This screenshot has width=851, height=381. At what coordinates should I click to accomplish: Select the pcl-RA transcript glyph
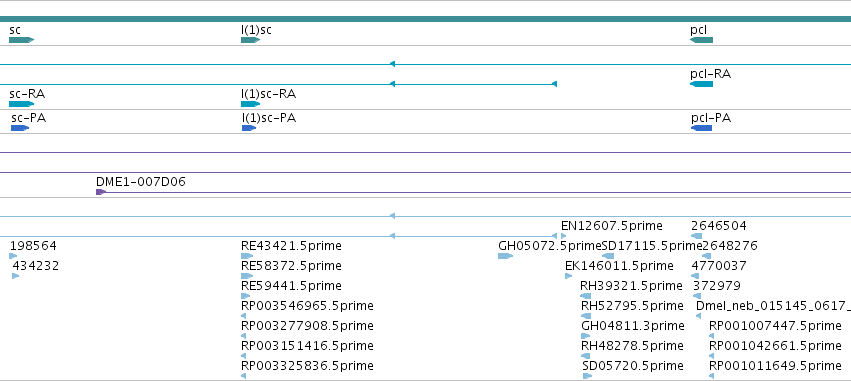pyautogui.click(x=701, y=84)
